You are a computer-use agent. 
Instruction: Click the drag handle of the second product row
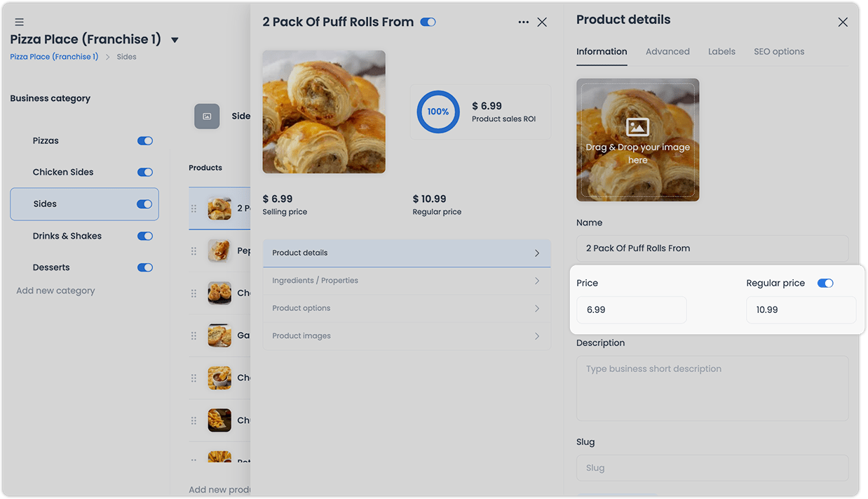[x=194, y=251]
